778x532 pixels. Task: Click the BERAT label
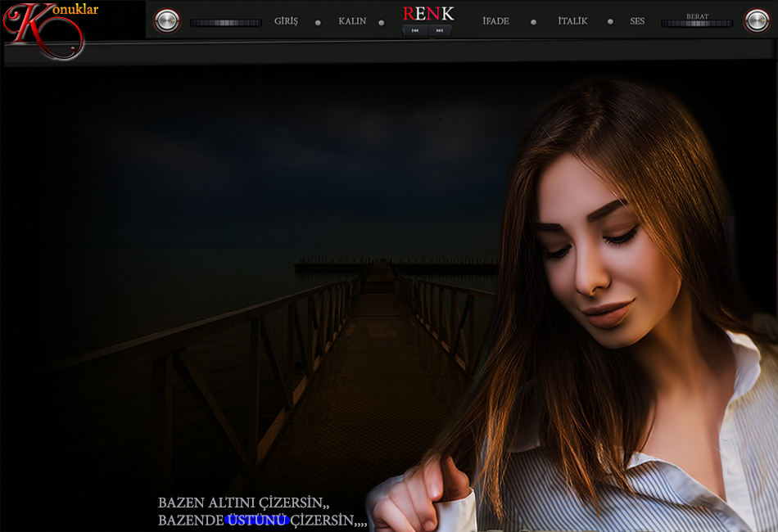698,16
